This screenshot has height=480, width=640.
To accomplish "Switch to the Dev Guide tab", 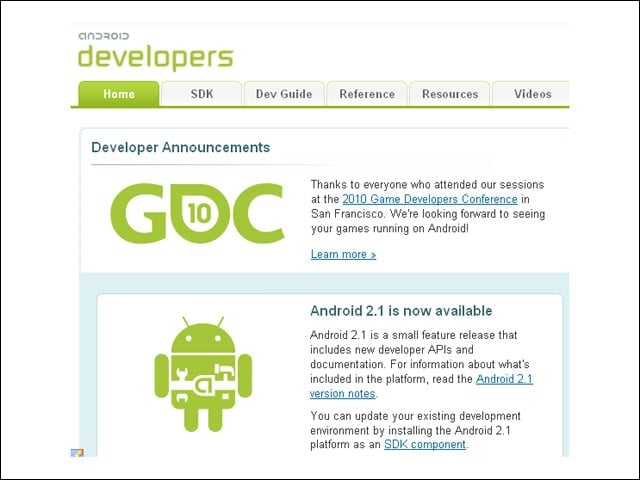I will point(284,94).
